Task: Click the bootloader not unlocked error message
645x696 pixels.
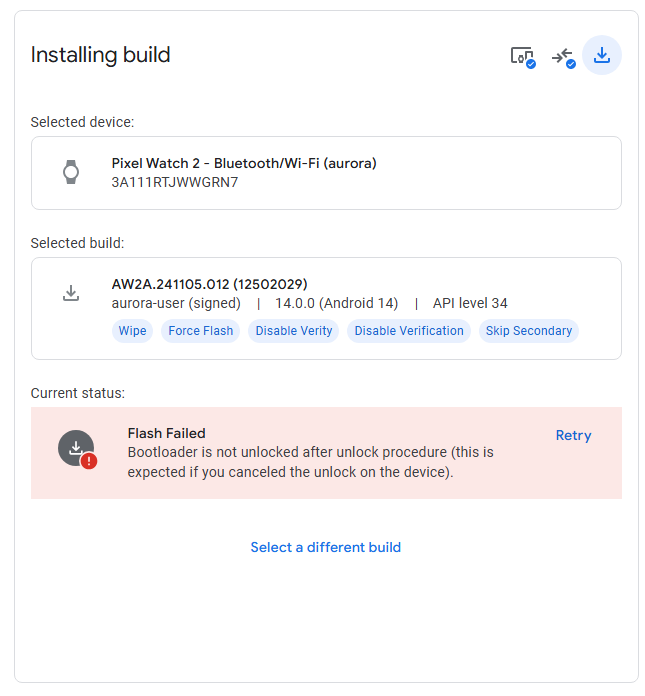Action: (x=310, y=462)
